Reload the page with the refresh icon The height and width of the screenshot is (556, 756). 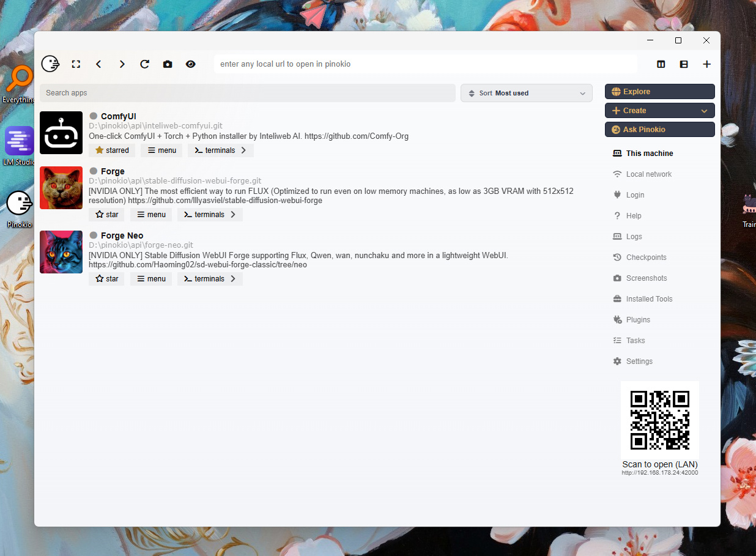tap(144, 64)
